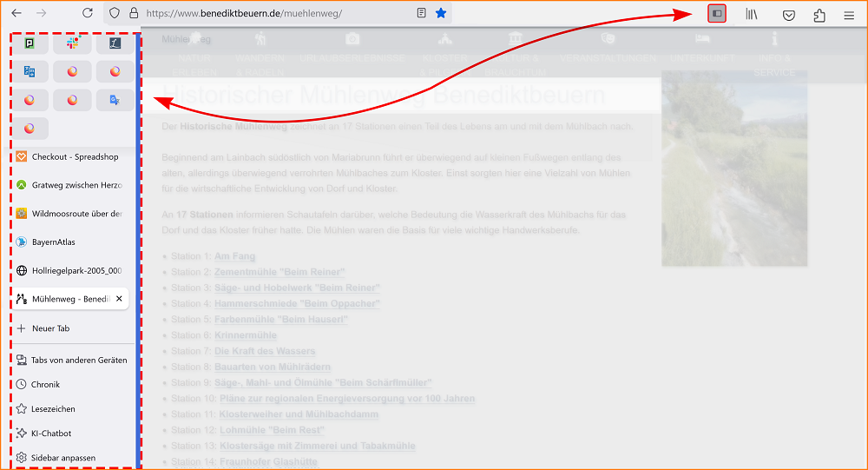The width and height of the screenshot is (868, 470).
Task: Toggle the sidebar with toolbar button
Action: click(717, 13)
